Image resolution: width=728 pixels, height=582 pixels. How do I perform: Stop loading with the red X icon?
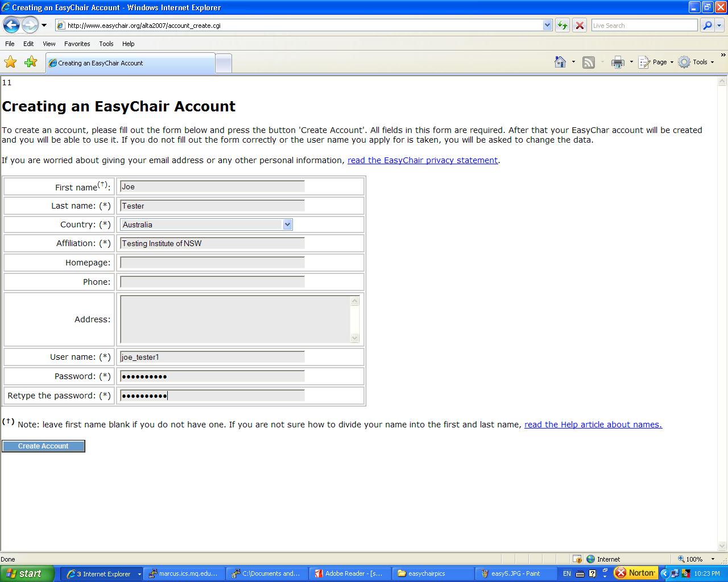(580, 26)
